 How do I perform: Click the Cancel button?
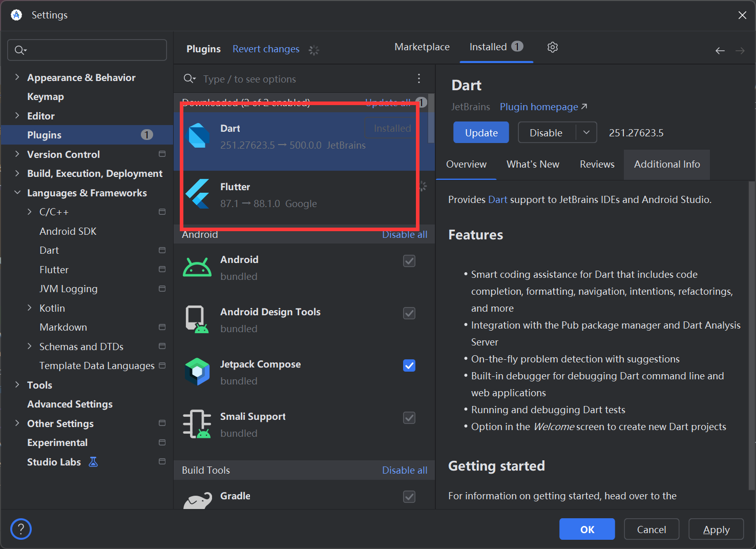point(652,529)
